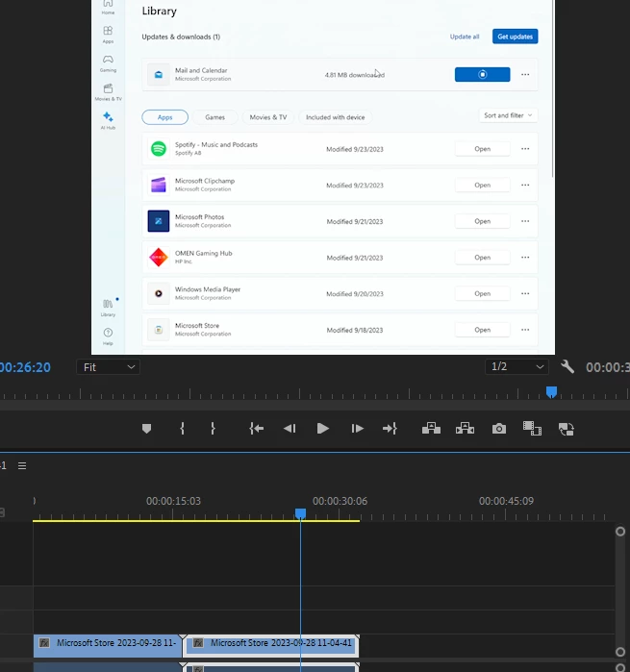Play the sequence
Viewport: 630px width, 672px height.
(322, 429)
